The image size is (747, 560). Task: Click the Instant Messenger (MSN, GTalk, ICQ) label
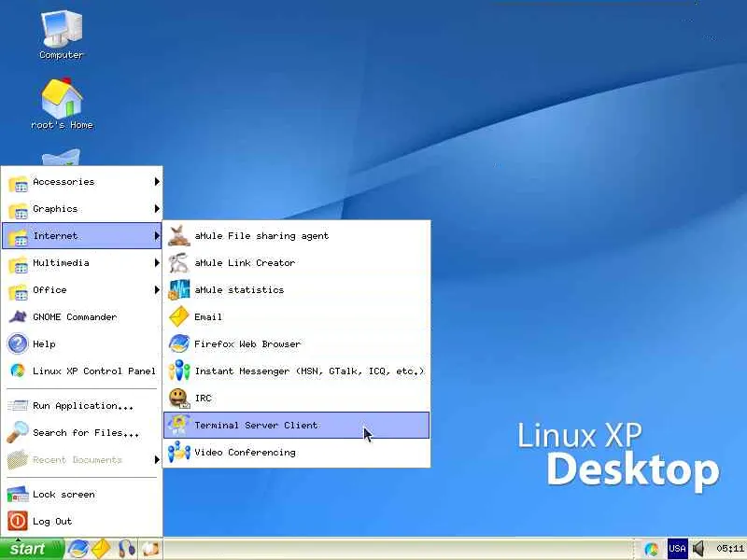(x=310, y=371)
